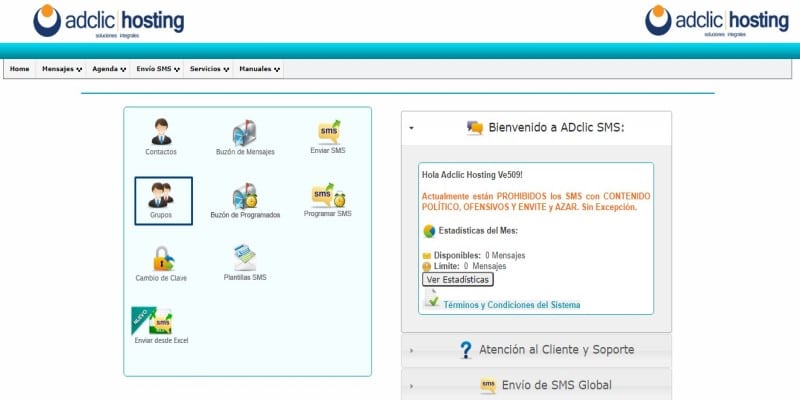Click the Estadísticas del Mes pie chart icon
Viewport: 800px width, 400px height.
429,231
